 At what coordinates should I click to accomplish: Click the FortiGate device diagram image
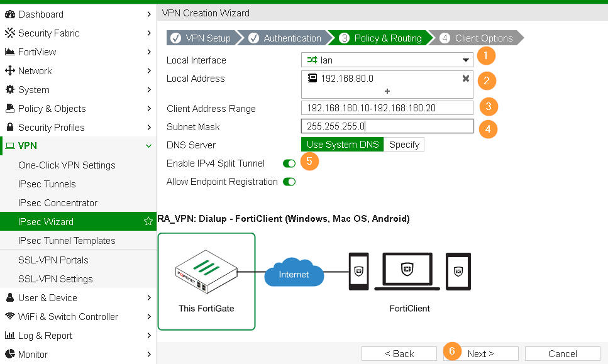(206, 272)
